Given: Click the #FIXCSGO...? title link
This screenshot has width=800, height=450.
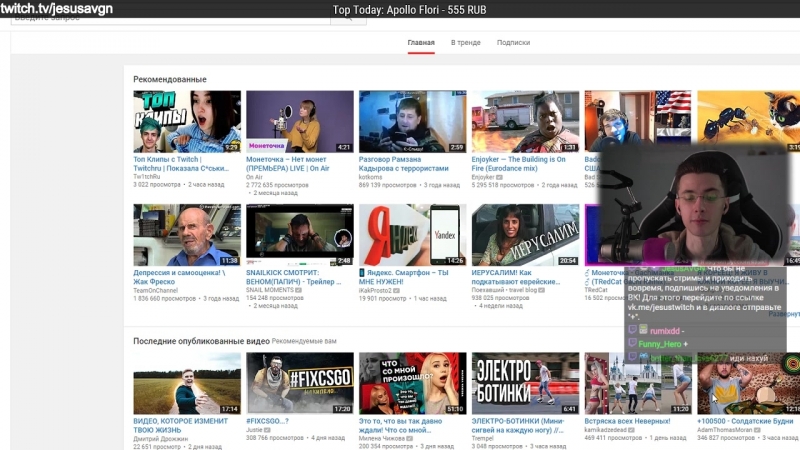Looking at the screenshot, I should [267, 421].
